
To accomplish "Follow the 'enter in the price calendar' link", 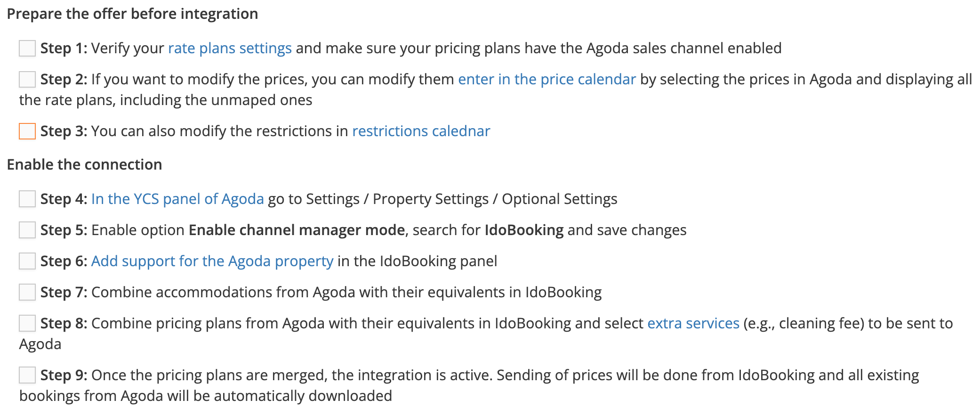I will pyautogui.click(x=547, y=80).
